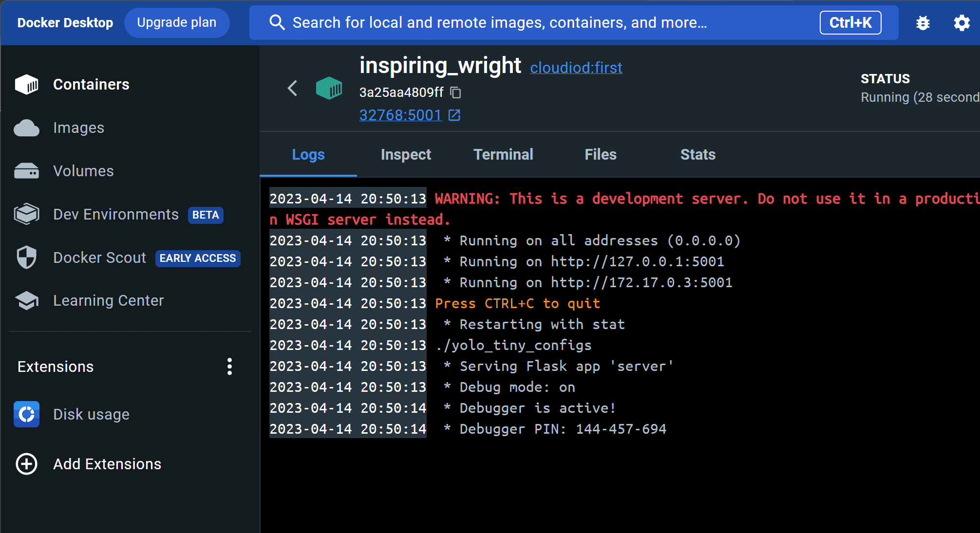Open the Stats tab
This screenshot has width=980, height=533.
click(698, 154)
